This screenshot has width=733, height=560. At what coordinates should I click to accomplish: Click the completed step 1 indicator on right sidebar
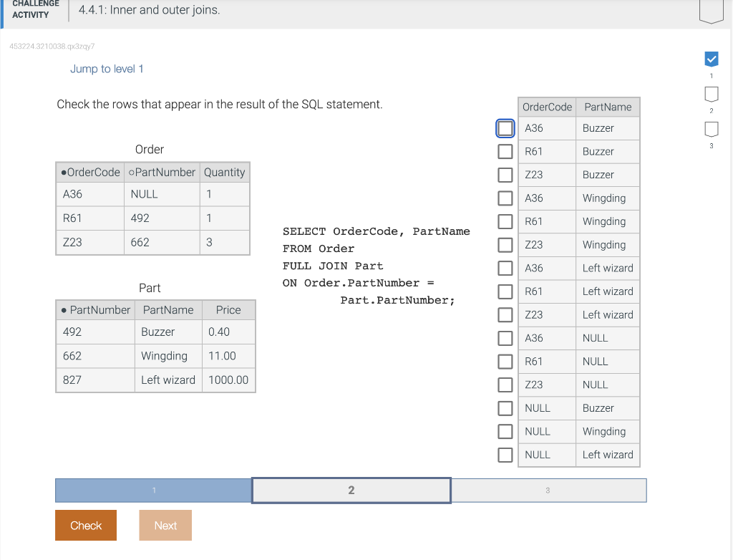coord(711,60)
